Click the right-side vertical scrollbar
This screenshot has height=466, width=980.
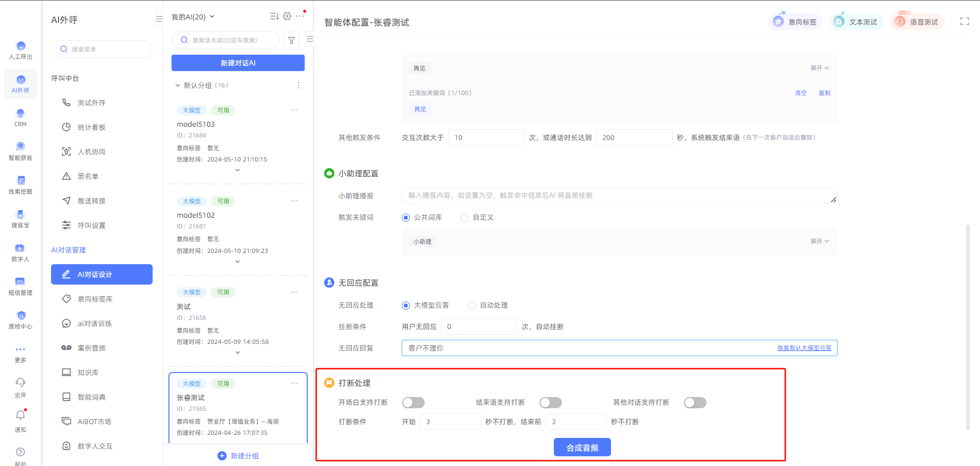tap(968, 327)
